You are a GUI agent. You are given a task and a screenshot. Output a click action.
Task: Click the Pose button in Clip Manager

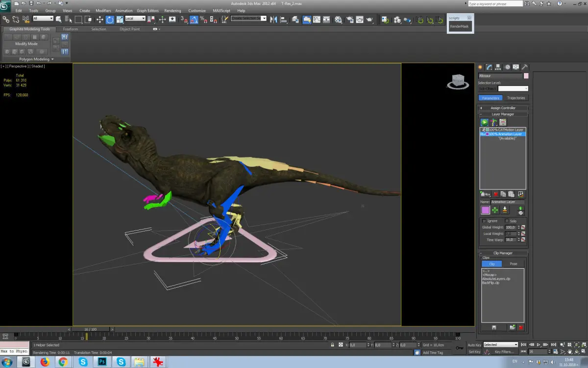[513, 264]
